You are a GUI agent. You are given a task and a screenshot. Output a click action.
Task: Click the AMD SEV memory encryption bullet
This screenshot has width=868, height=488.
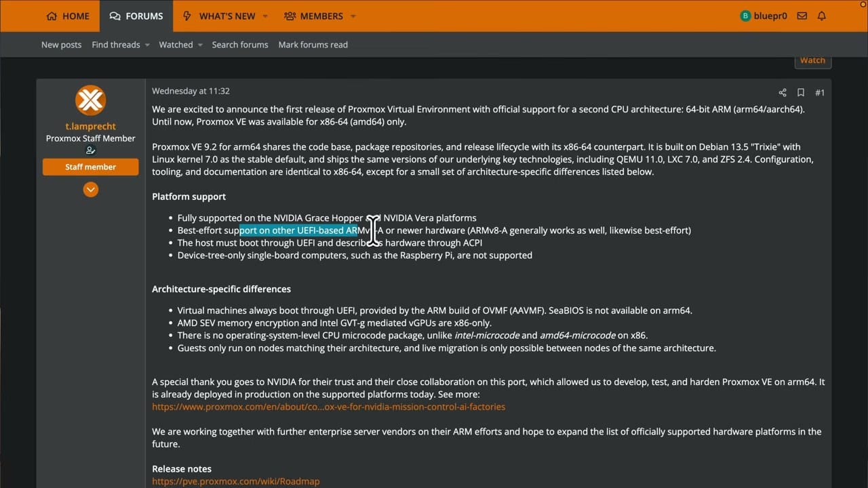click(x=334, y=323)
